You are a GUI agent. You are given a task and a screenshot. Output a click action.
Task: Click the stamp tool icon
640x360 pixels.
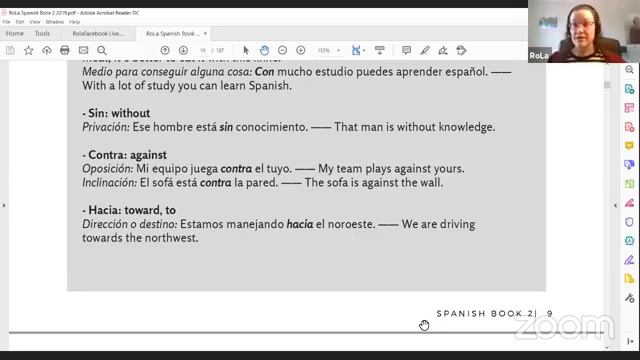pyautogui.click(x=462, y=50)
